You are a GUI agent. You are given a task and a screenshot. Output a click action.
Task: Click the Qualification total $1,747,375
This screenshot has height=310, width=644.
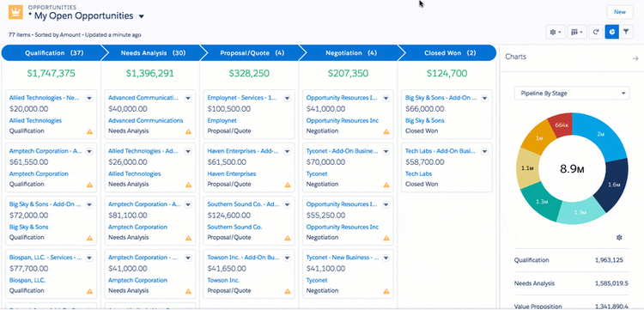(x=51, y=74)
